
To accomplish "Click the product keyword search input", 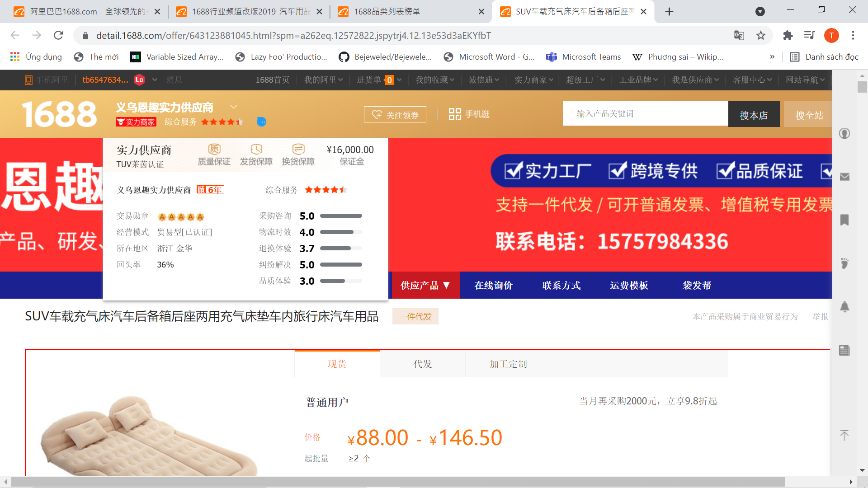I will pyautogui.click(x=646, y=114).
